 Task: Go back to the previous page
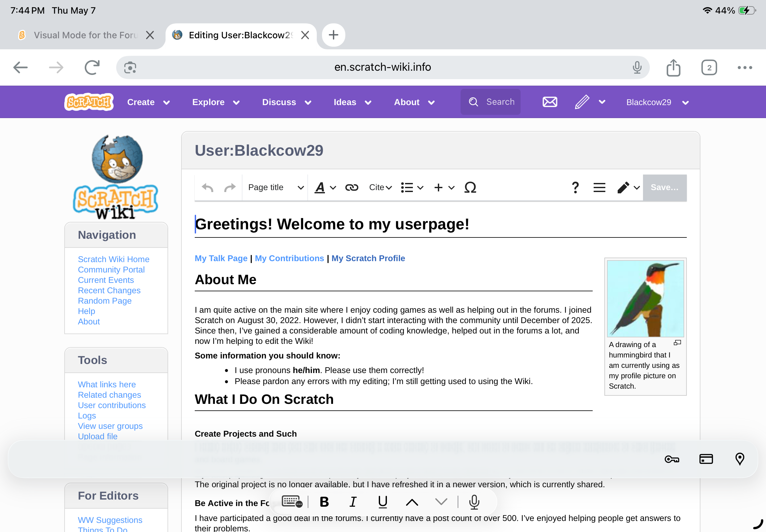20,68
